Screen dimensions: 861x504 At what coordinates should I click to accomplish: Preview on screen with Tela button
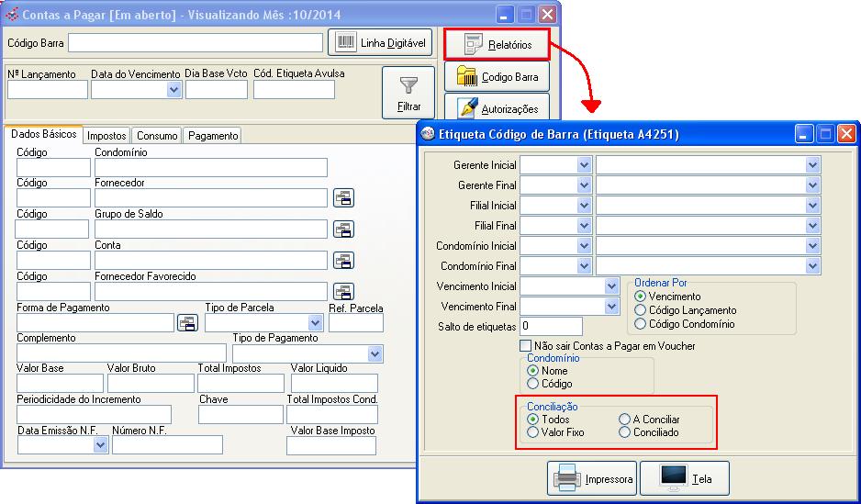click(x=684, y=478)
